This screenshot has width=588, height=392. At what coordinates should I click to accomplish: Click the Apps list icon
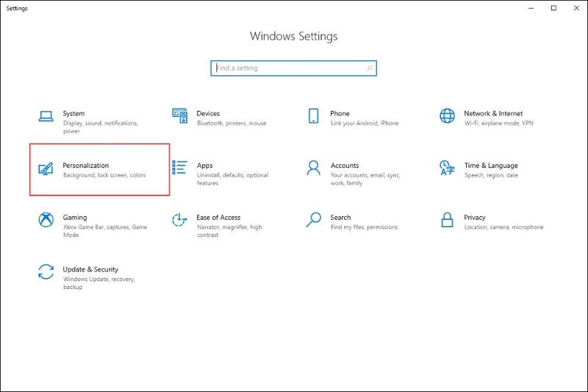[x=179, y=167]
